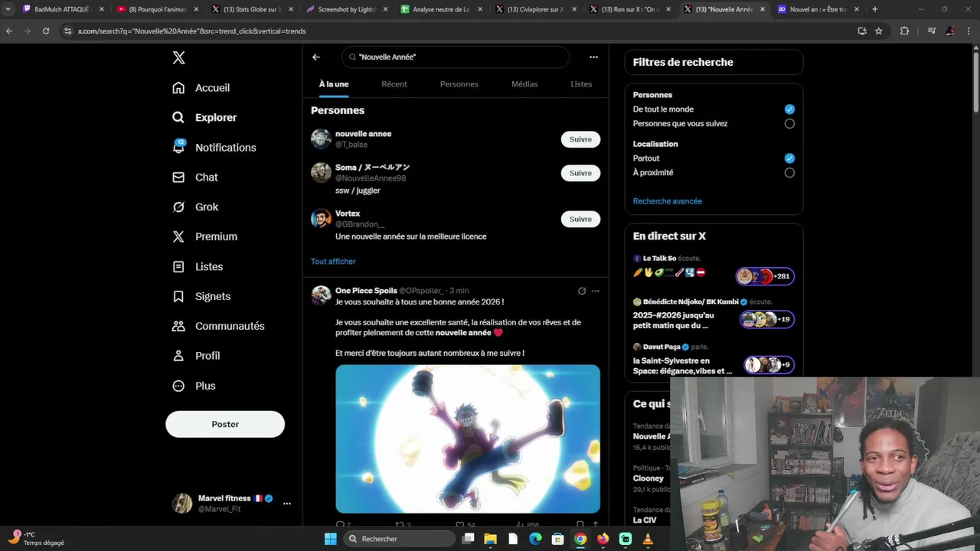Open Task View on taskbar

coord(468,539)
